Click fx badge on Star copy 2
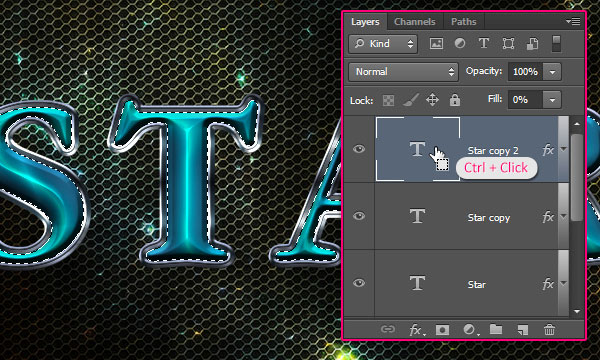 click(548, 150)
